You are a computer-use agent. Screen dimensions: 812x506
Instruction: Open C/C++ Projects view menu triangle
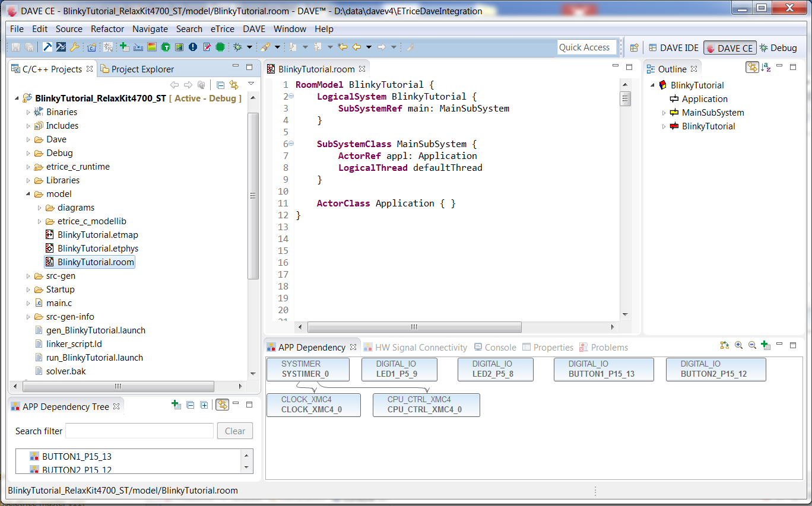point(251,84)
